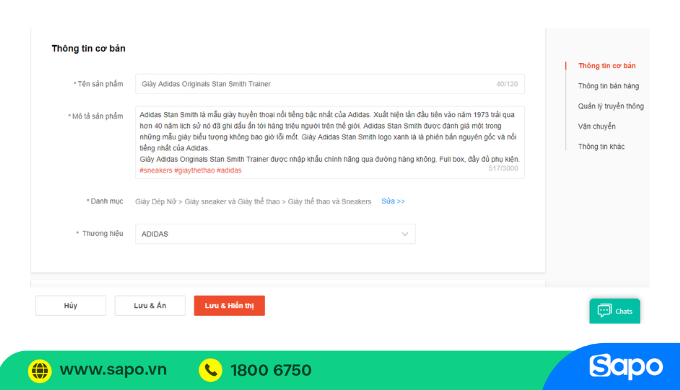
Task: Click the phone icon beside 1800 6750
Action: pos(210,370)
